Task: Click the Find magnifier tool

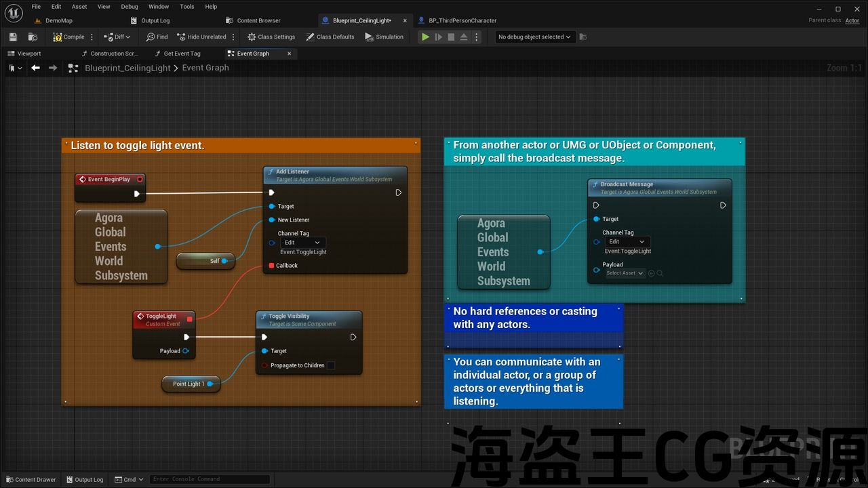Action: (157, 37)
